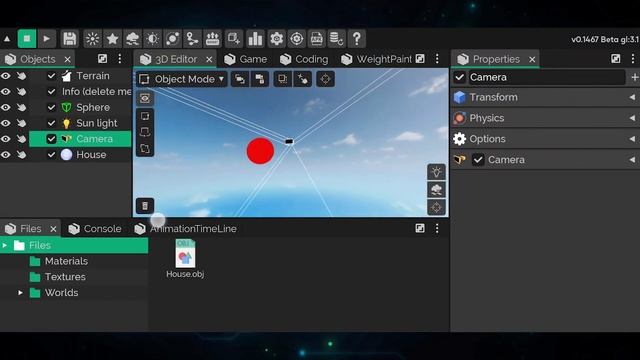The height and width of the screenshot is (360, 640).
Task: Maximize the Properties panel icon
Action: coord(616,59)
